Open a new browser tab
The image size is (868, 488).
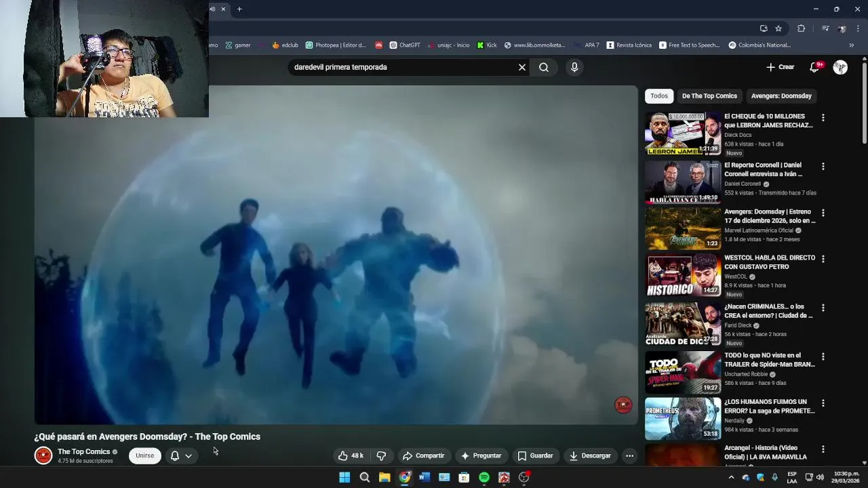(239, 9)
